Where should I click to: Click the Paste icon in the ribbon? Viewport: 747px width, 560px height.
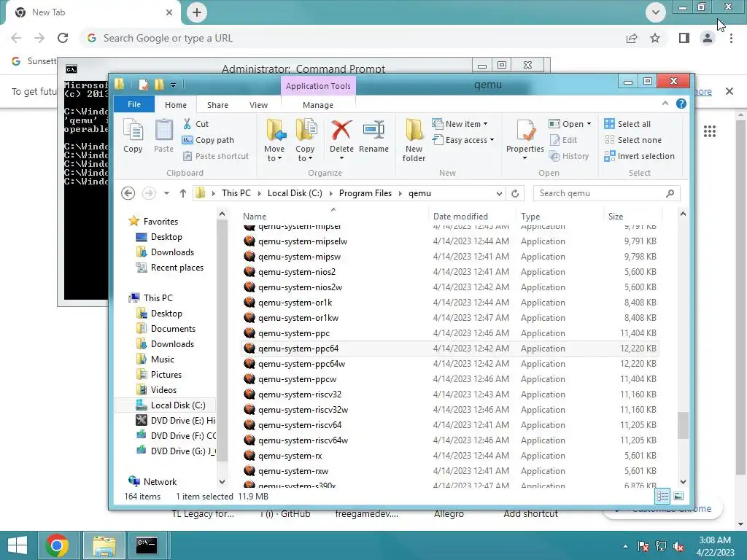point(163,136)
